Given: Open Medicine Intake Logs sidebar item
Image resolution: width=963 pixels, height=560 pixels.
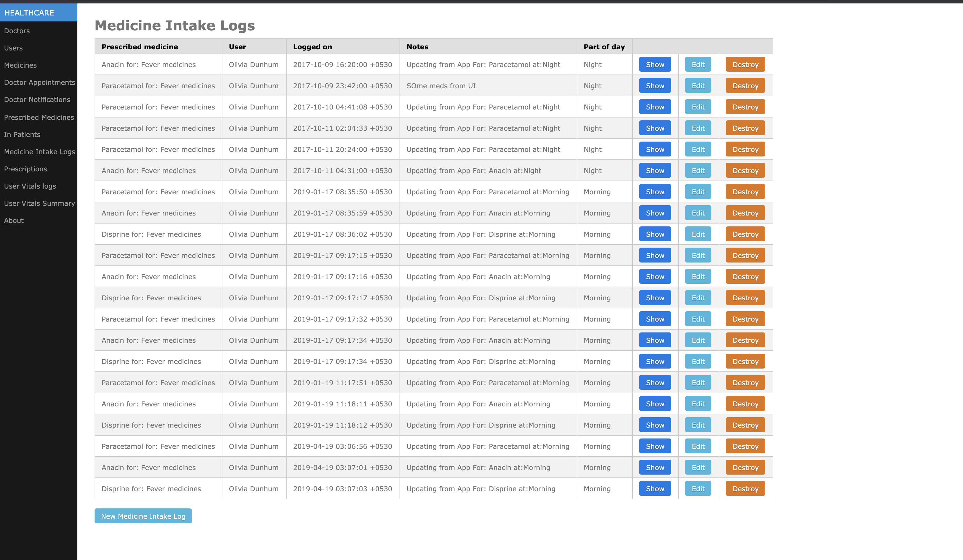Looking at the screenshot, I should click(39, 152).
